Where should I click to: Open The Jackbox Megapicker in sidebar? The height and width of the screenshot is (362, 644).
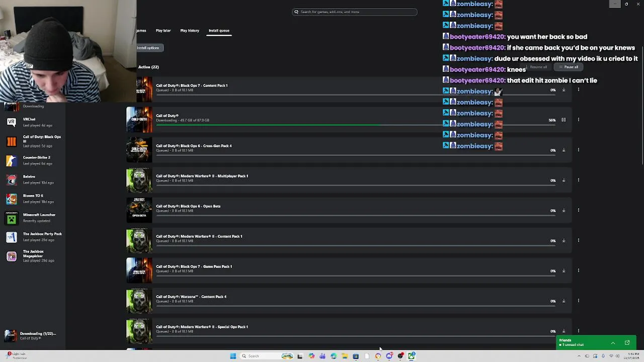pyautogui.click(x=33, y=256)
